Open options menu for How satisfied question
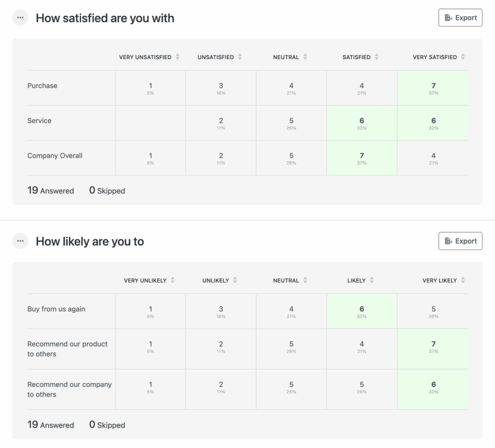Viewport: 495px width, 448px height. click(20, 18)
